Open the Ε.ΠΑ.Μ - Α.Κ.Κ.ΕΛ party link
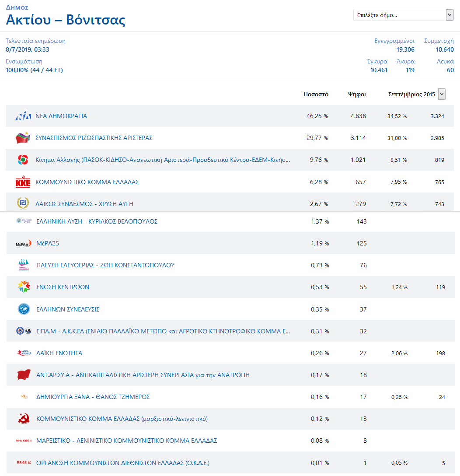The image size is (460, 476). tap(163, 331)
